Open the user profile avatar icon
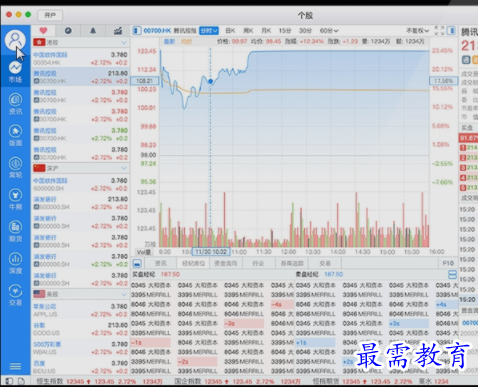The height and width of the screenshot is (387, 478). point(15,40)
